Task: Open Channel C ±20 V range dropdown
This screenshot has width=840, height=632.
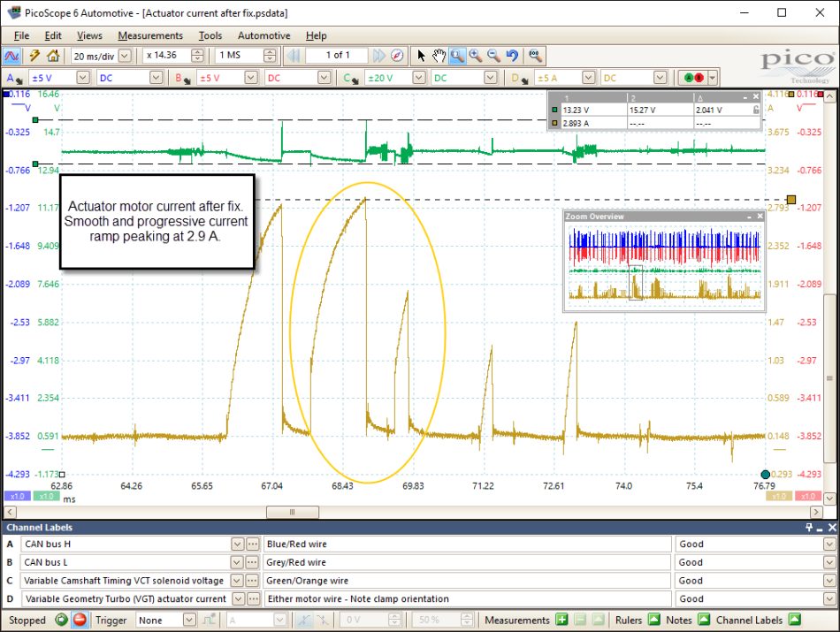Action: click(x=419, y=78)
